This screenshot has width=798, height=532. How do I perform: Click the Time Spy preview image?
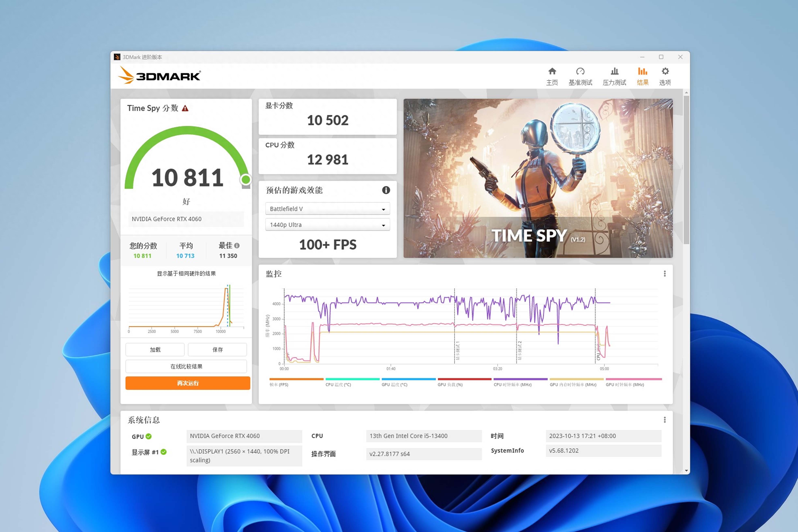(538, 178)
